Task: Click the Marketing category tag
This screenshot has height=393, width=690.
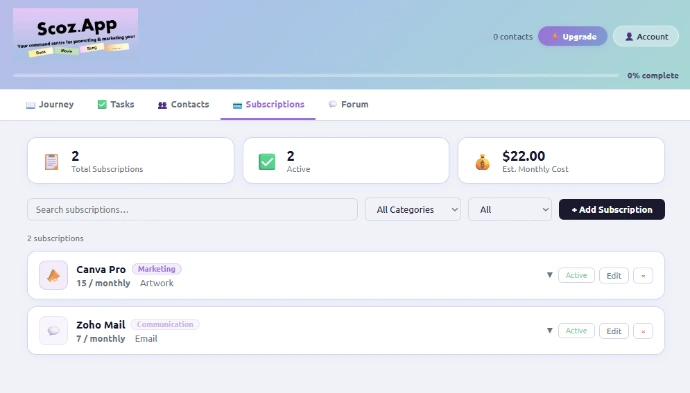Action: pyautogui.click(x=157, y=269)
